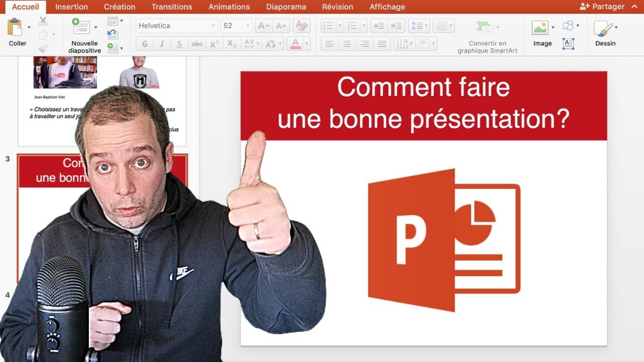Insert a text box with the A frame icon
Viewport: 644px width, 362px height.
pos(568,44)
